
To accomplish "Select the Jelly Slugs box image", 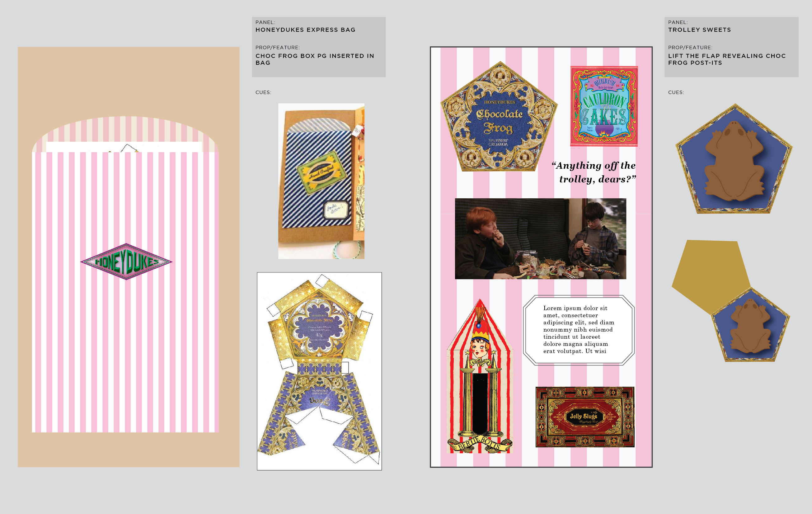I will (585, 417).
